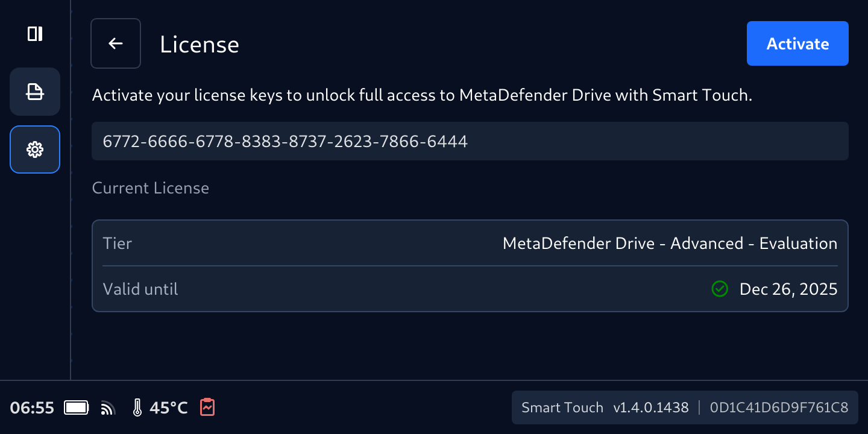Image resolution: width=868 pixels, height=434 pixels.
Task: Click the MetaDefender Drive Advanced Evaluation text
Action: pyautogui.click(x=670, y=244)
